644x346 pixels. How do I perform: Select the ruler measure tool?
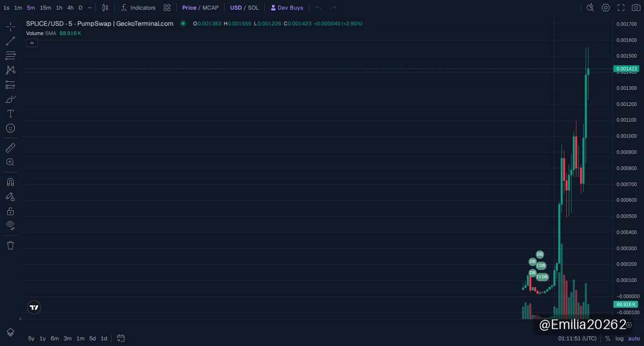10,147
